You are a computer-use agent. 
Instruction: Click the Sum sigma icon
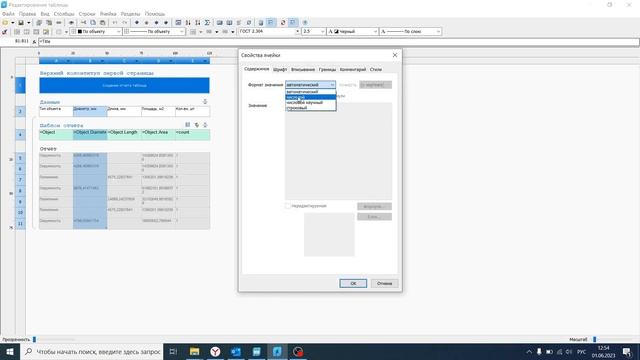tap(207, 23)
